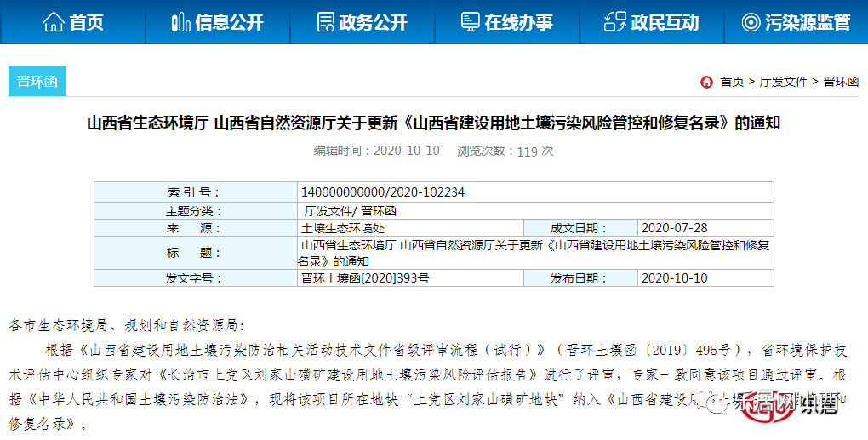Open the 首页 navigation menu item
The height and width of the screenshot is (440, 868).
click(72, 22)
